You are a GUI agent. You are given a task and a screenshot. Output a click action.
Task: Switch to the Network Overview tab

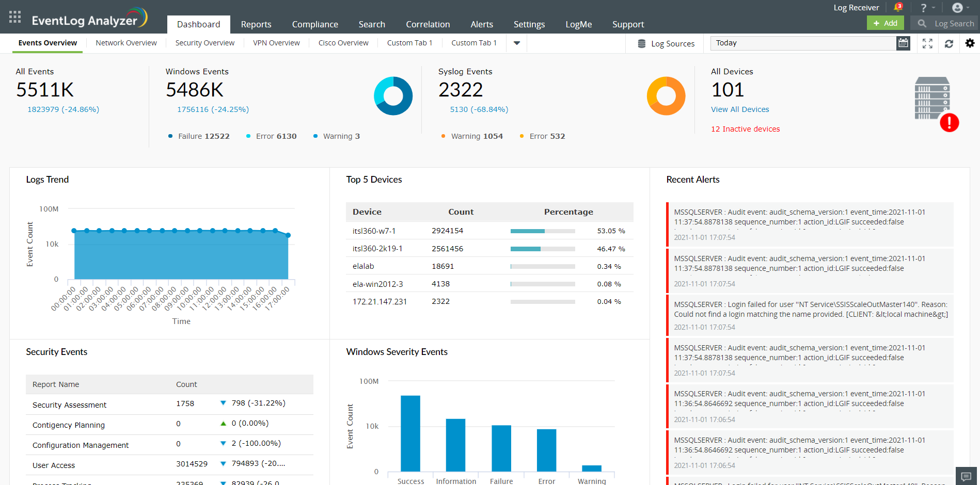[x=125, y=43]
